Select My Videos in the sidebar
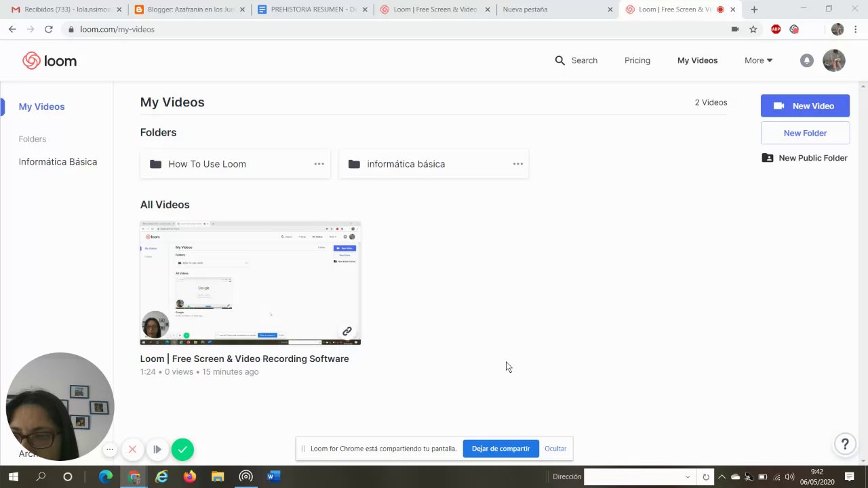The height and width of the screenshot is (488, 868). tap(41, 106)
